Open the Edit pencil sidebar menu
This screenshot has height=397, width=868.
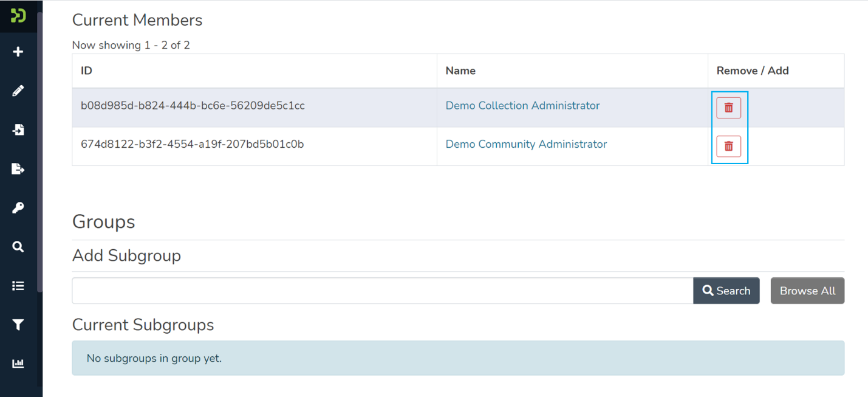[18, 91]
